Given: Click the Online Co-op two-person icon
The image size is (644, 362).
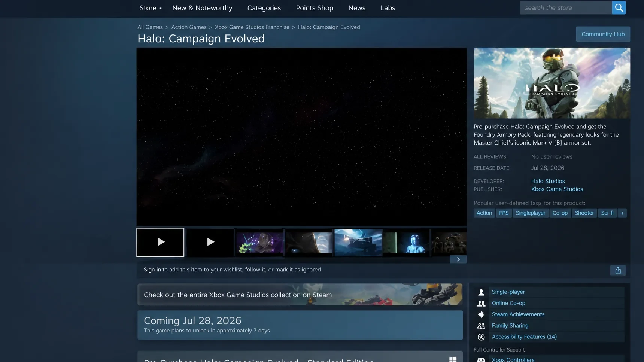Looking at the screenshot, I should (x=481, y=304).
